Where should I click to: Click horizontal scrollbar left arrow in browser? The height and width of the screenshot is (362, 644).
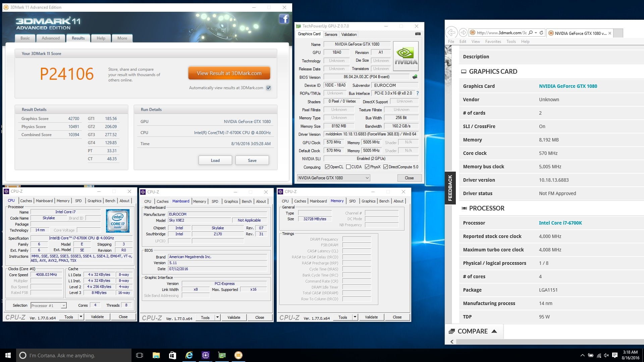[452, 342]
